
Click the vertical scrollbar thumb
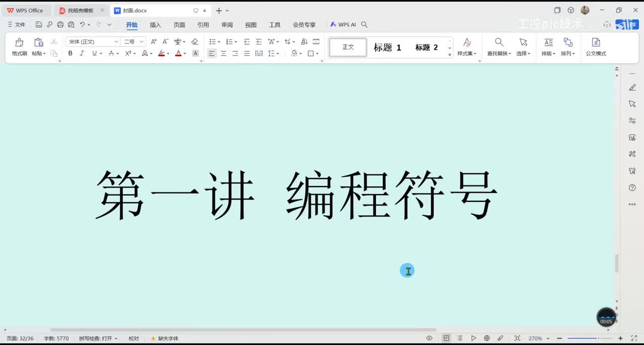(617, 264)
